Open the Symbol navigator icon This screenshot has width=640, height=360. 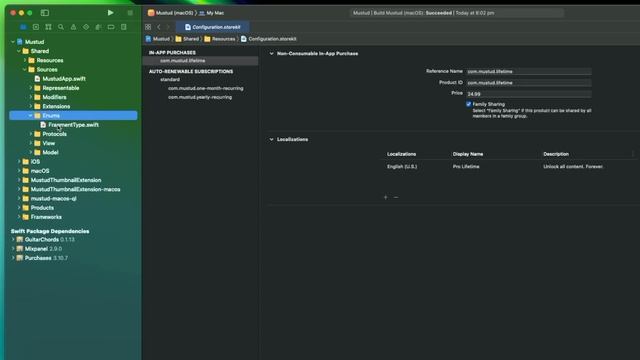pos(49,27)
